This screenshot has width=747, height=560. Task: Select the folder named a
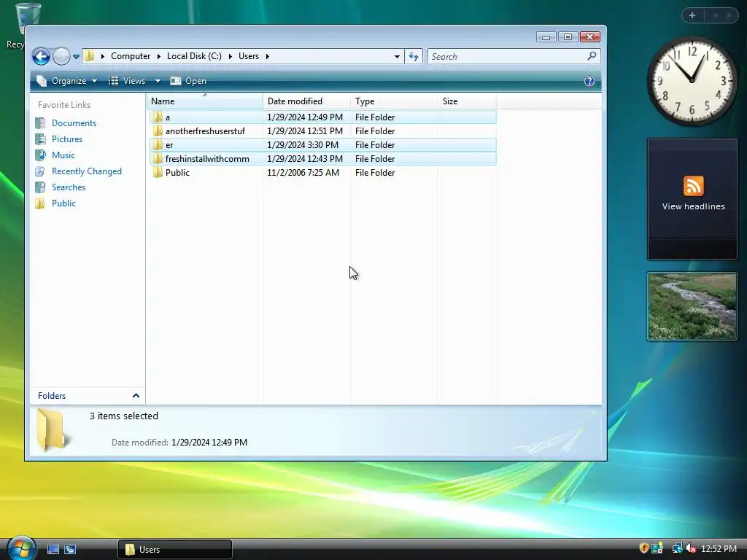(x=322, y=117)
